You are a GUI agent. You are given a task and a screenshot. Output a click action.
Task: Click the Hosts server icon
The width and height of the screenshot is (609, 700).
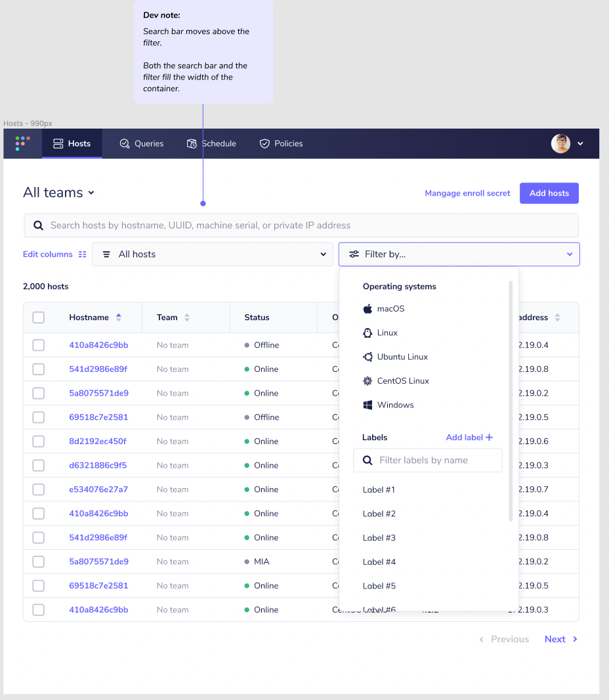58,143
